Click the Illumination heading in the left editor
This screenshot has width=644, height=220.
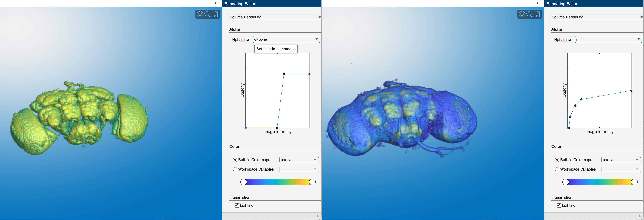click(x=240, y=197)
